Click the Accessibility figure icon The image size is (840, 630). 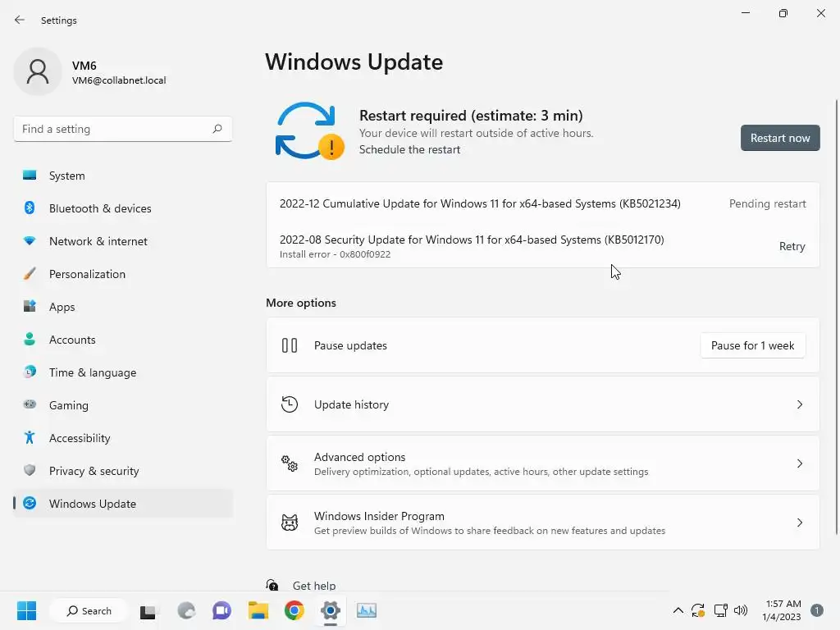[x=30, y=438]
